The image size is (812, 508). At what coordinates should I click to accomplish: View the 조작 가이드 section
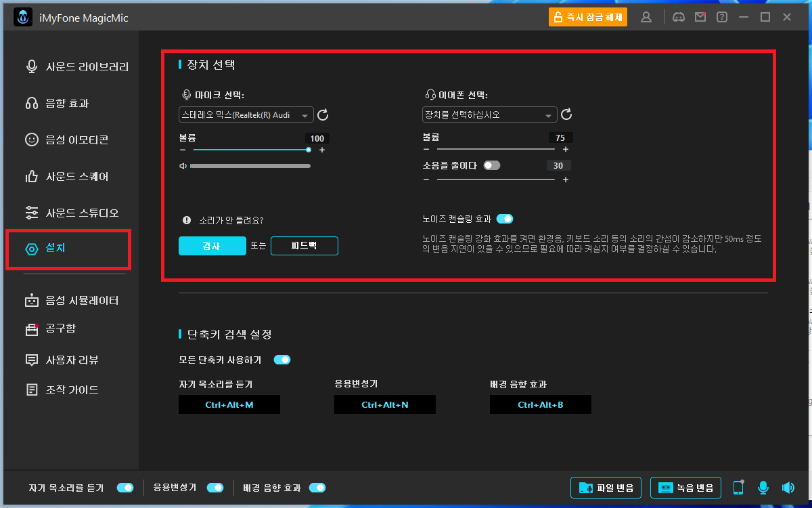(66, 389)
